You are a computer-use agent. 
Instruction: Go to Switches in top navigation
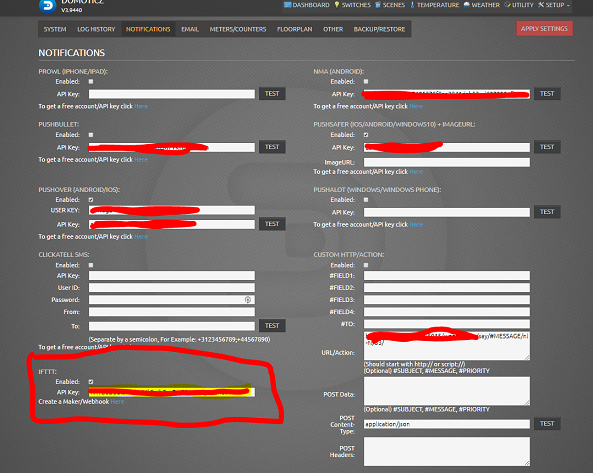(x=352, y=5)
